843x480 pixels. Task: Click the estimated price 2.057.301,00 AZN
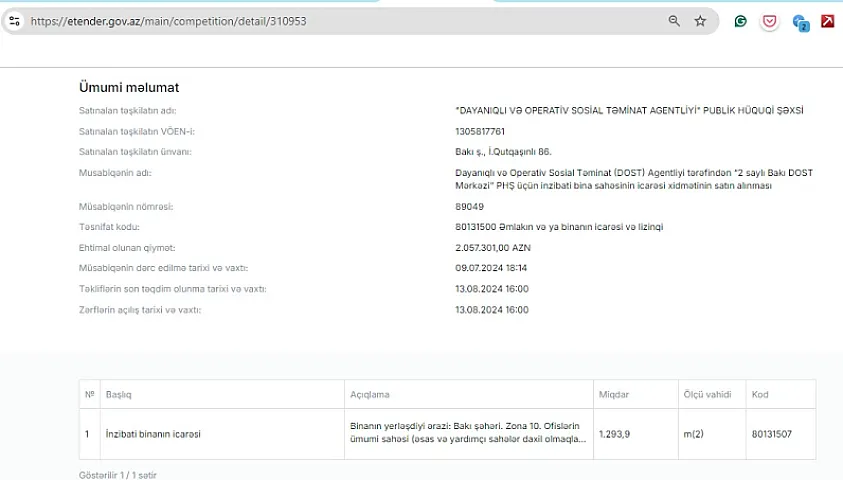[x=492, y=248]
